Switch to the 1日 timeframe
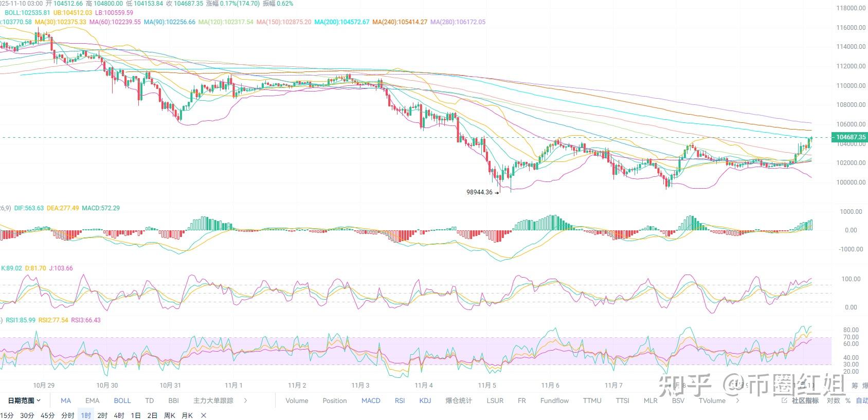 coord(136,415)
